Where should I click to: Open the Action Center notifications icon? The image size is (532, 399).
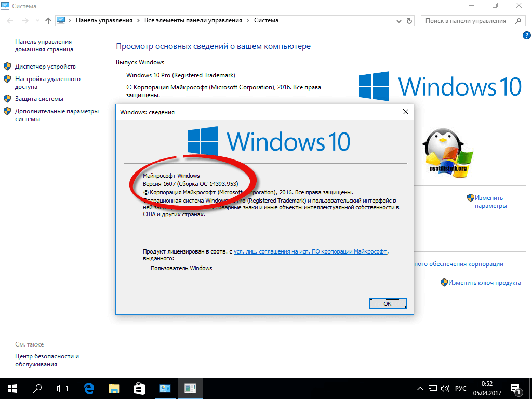[516, 389]
